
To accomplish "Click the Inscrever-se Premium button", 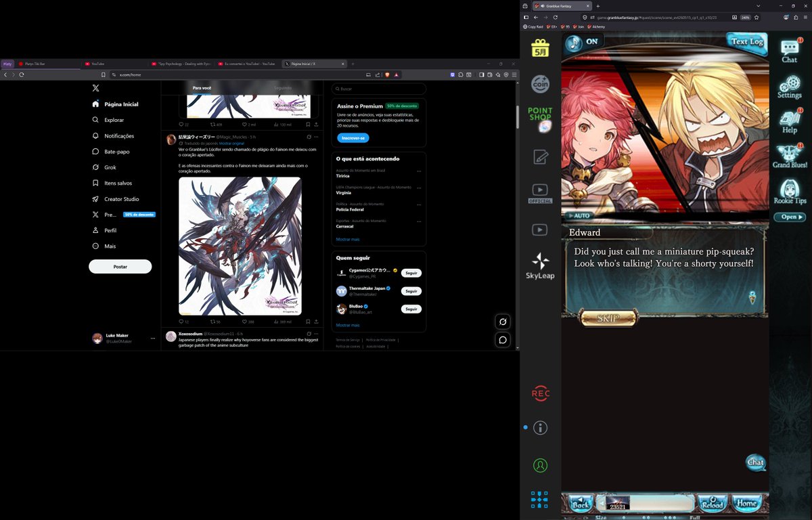I will (353, 138).
